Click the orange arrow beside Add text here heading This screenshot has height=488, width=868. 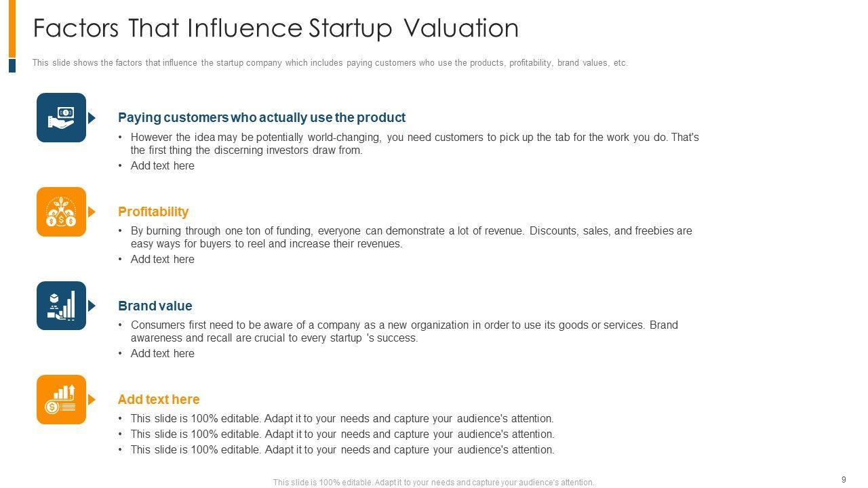92,400
